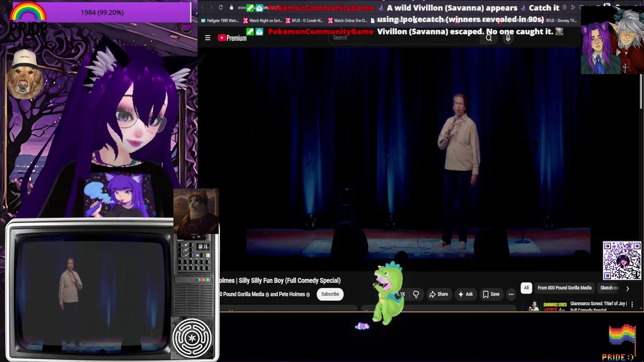Dislike the video with thumbs-down icon
Screen dimensions: 644x362
416,294
